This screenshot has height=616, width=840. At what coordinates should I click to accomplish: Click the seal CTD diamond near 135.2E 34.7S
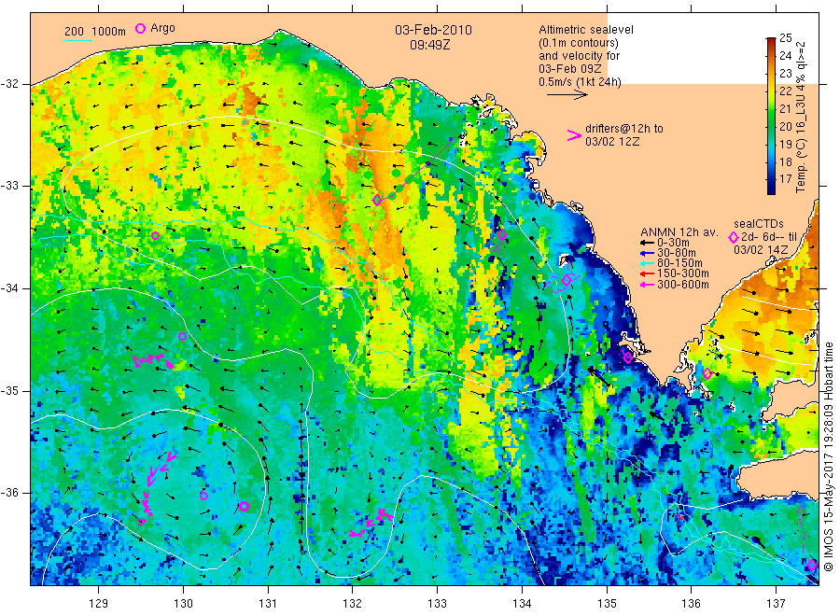(x=628, y=357)
